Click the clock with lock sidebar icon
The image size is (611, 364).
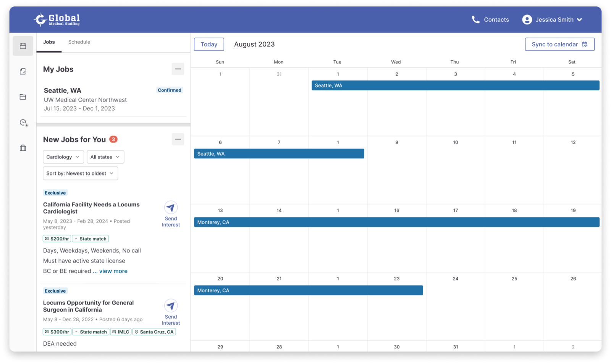[23, 122]
